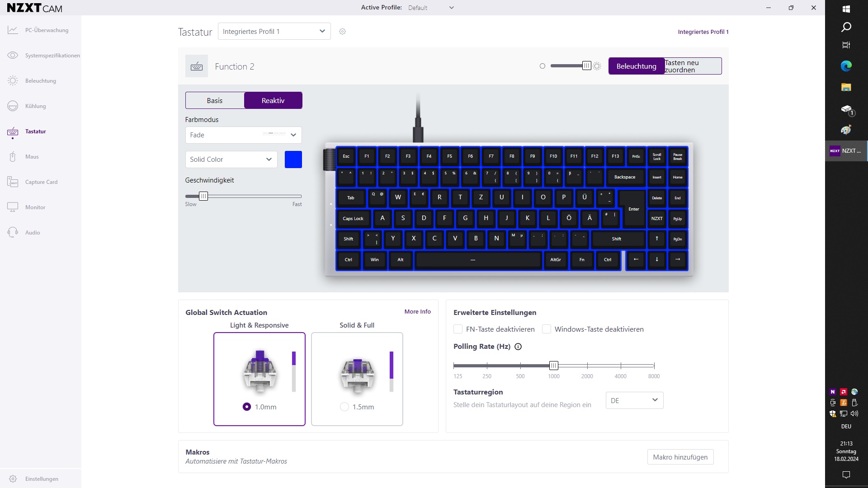Screen dimensions: 868x488
Task: Click the NZXT key on keyboard preview
Action: (x=657, y=219)
